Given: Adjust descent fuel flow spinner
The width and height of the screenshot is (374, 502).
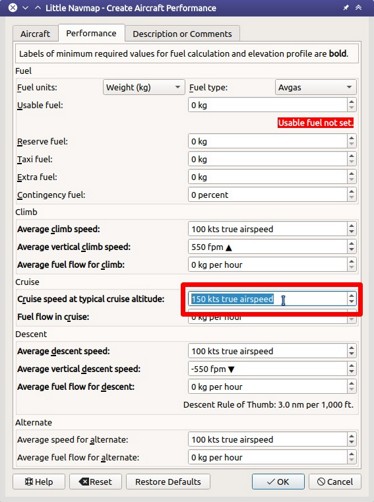Looking at the screenshot, I should click(351, 387).
